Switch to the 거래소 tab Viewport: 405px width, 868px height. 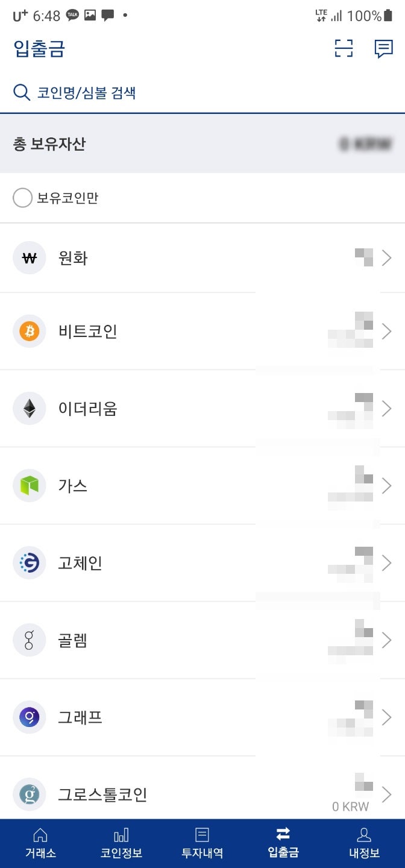point(40,842)
